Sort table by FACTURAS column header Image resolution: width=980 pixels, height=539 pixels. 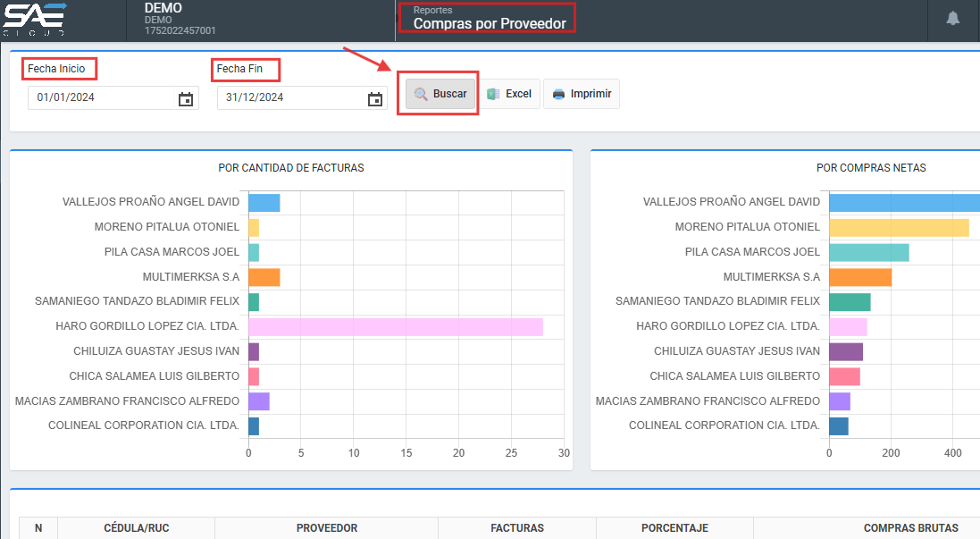click(517, 528)
